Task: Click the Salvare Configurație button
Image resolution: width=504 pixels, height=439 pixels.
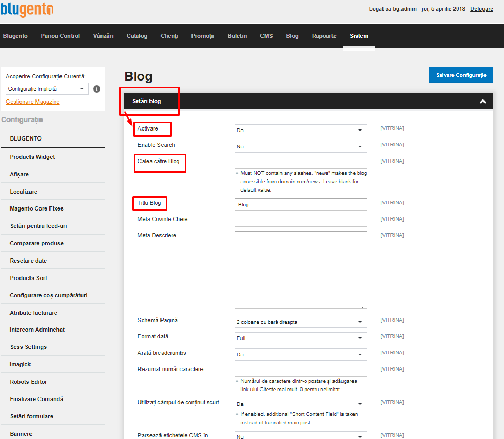Action: tap(461, 75)
